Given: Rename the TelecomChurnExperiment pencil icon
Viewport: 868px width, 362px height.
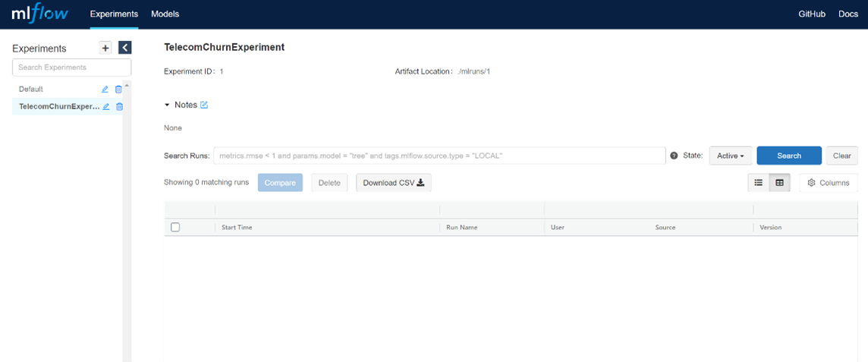Looking at the screenshot, I should click(105, 106).
